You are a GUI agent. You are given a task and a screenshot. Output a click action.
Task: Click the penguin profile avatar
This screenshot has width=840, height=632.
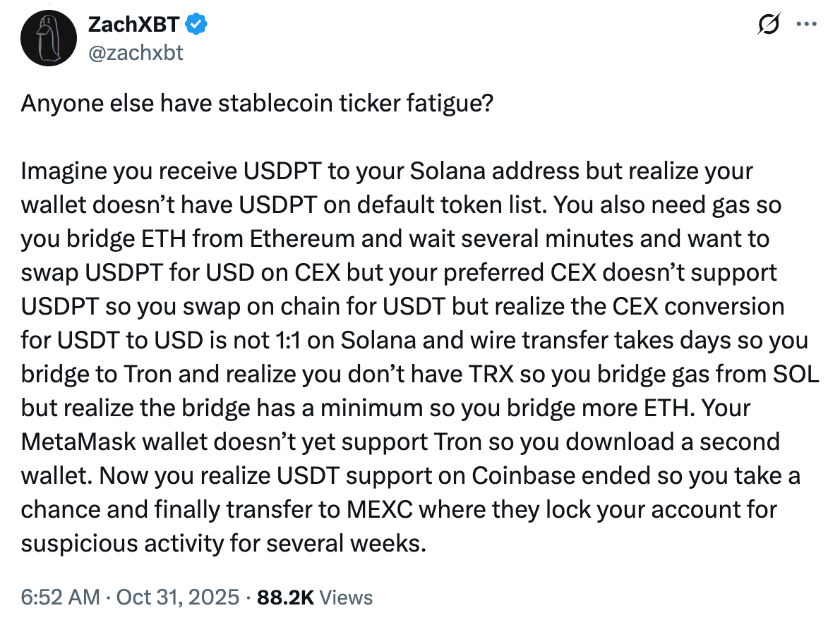[48, 38]
